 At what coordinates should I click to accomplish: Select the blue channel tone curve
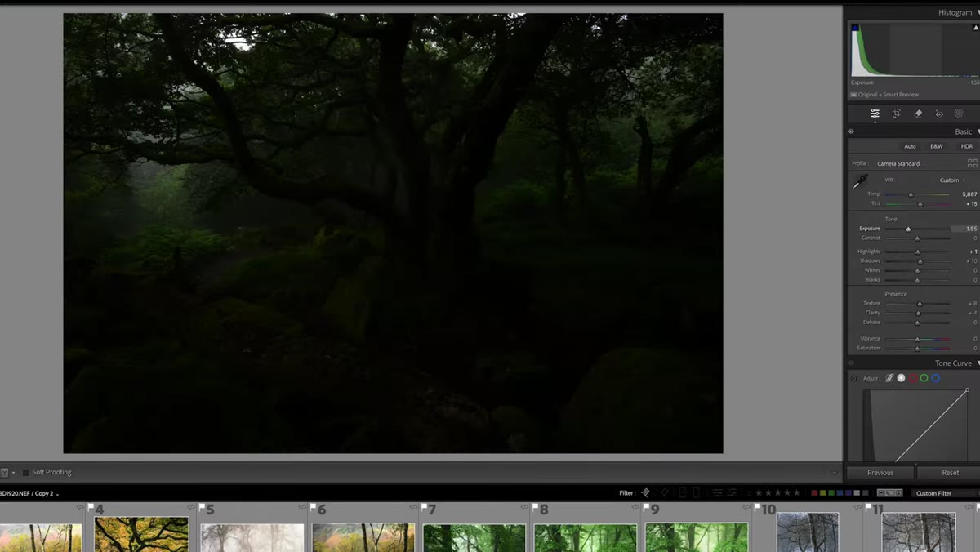click(935, 378)
